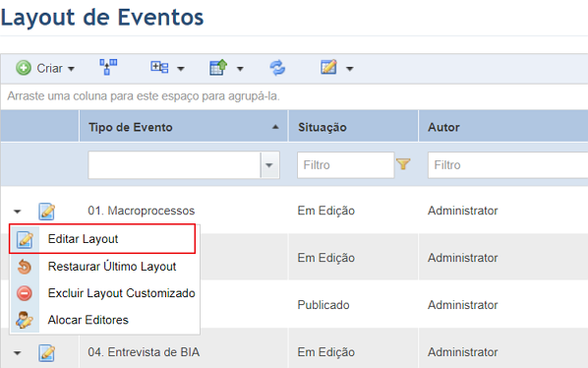Open dropdown arrow next to export table icon

[x=240, y=69]
